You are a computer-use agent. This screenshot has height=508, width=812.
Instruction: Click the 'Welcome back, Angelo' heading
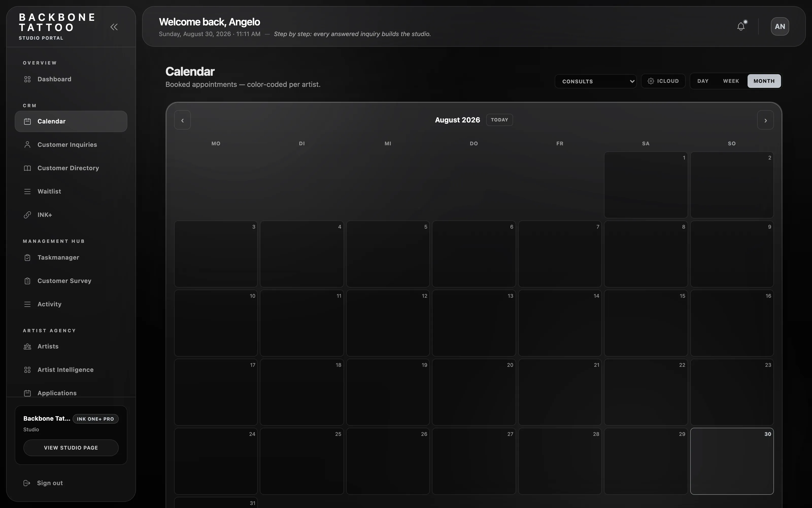pyautogui.click(x=209, y=22)
